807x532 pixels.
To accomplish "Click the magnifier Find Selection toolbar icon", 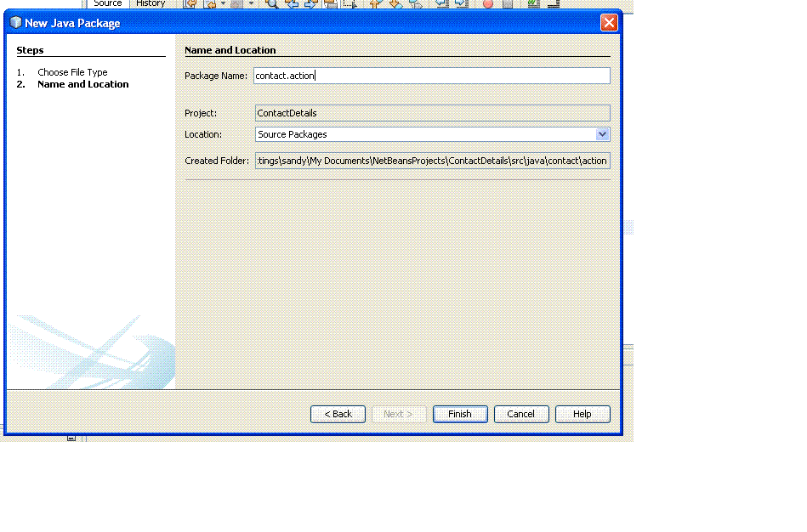I will tap(272, 3).
